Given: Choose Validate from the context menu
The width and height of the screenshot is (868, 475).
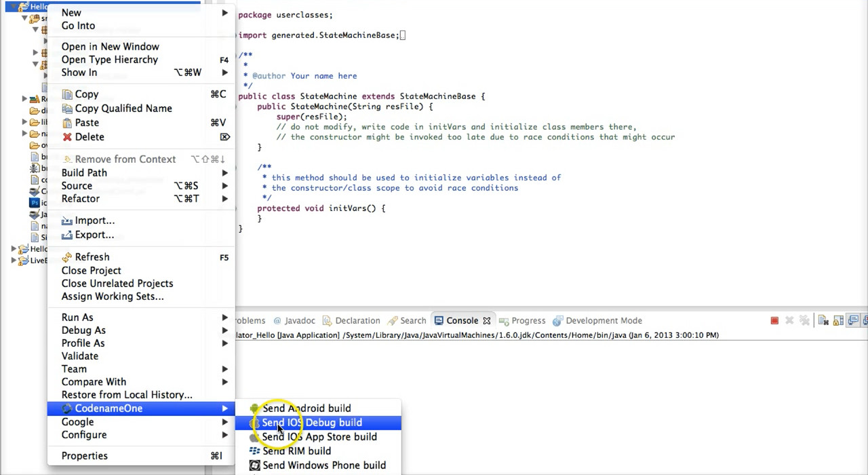Looking at the screenshot, I should coord(141,356).
